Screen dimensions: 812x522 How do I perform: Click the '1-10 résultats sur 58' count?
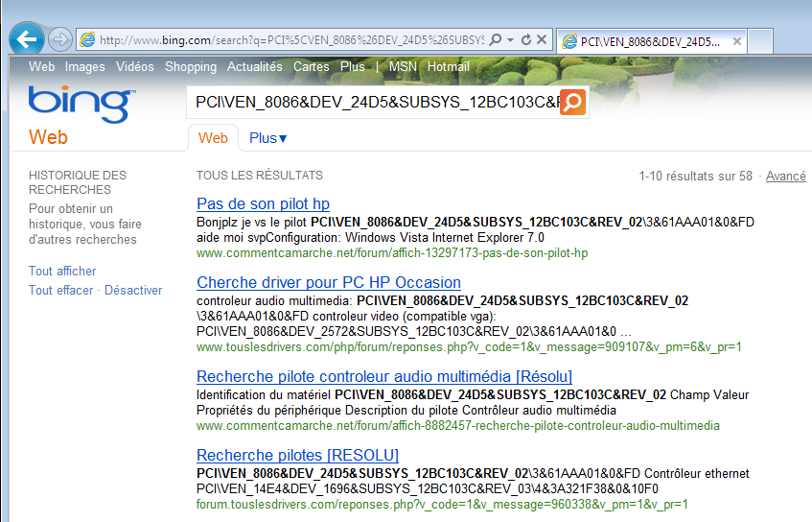click(x=695, y=177)
